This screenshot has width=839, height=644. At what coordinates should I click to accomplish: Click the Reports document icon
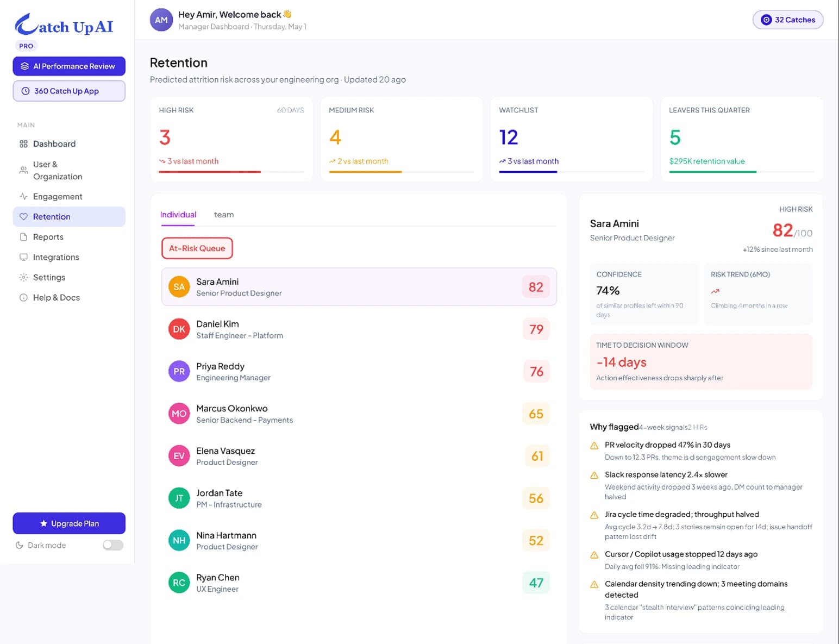[23, 237]
